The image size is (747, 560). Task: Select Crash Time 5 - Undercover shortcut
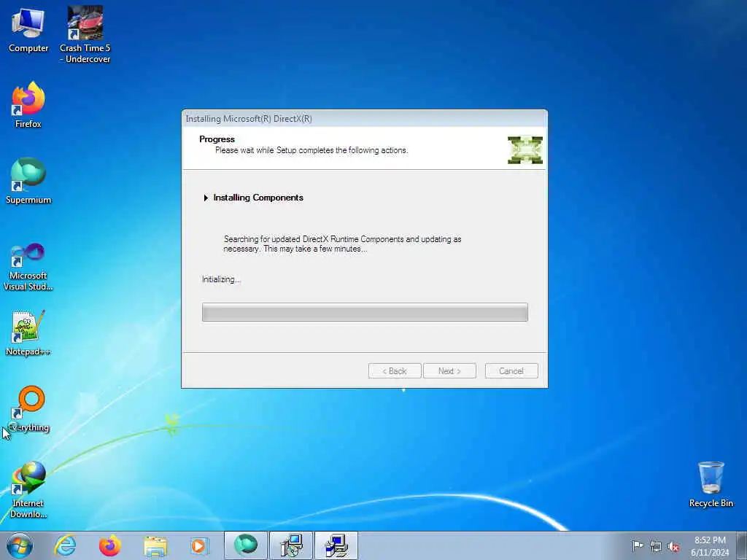[85, 35]
